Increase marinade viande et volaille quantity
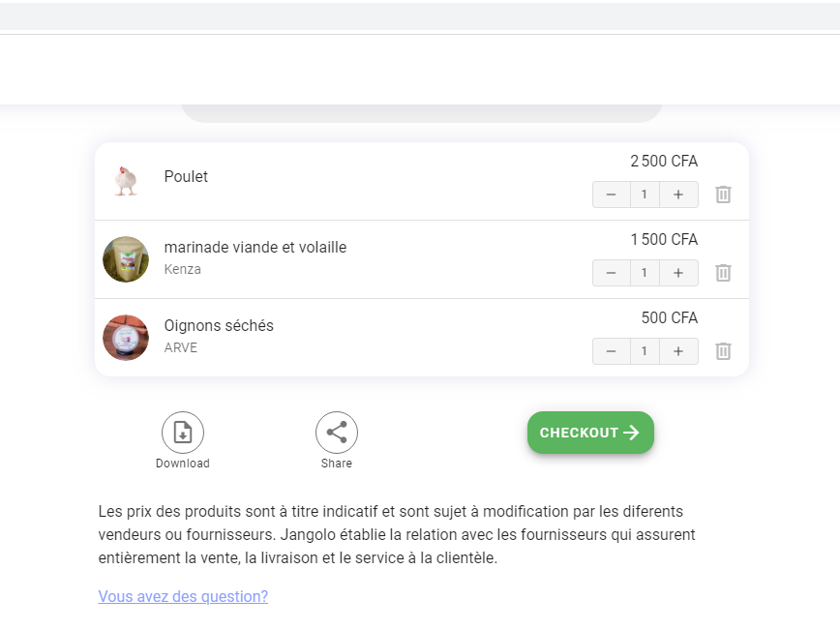Screen dimensions: 840x629 click(678, 273)
